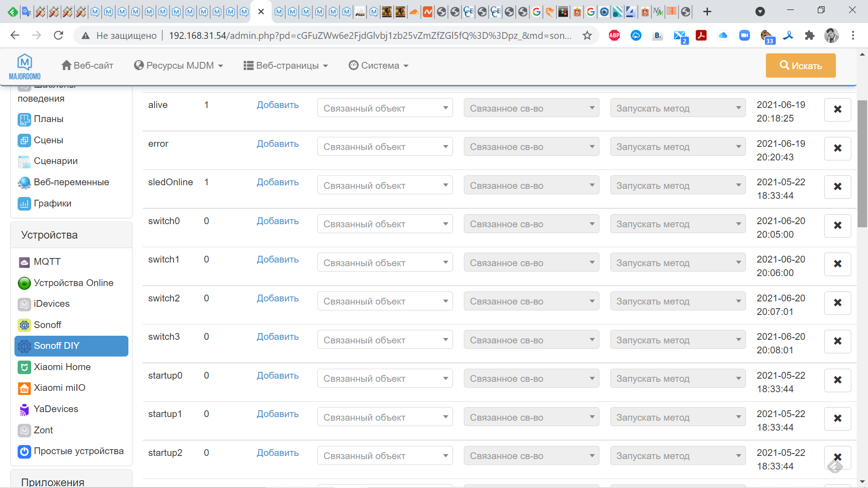Image resolution: width=868 pixels, height=488 pixels.
Task: Click Добавить link for error property
Action: (x=278, y=144)
